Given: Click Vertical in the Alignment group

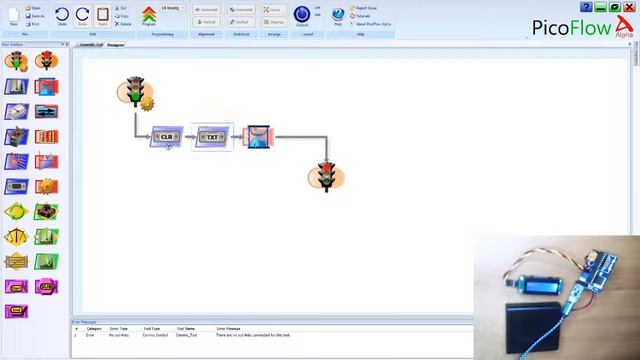Looking at the screenshot, I should tap(207, 22).
